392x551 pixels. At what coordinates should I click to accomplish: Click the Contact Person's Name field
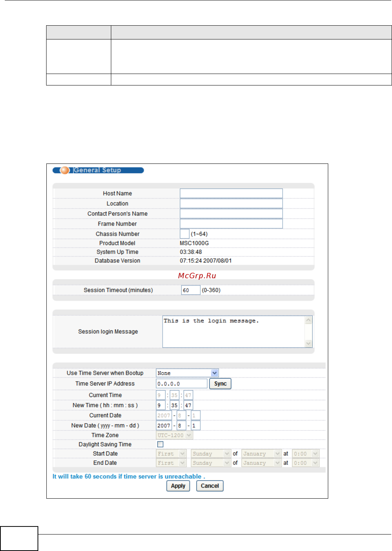(231, 214)
